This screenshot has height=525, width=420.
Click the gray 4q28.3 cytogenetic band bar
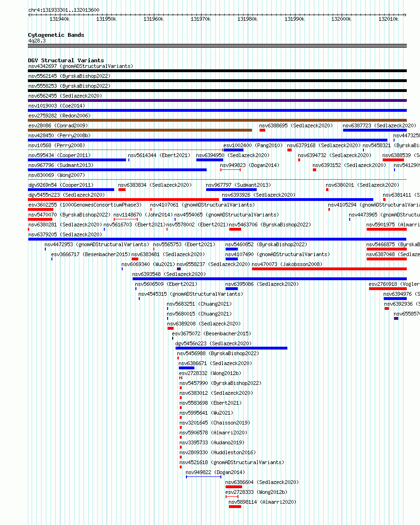[x=218, y=46]
